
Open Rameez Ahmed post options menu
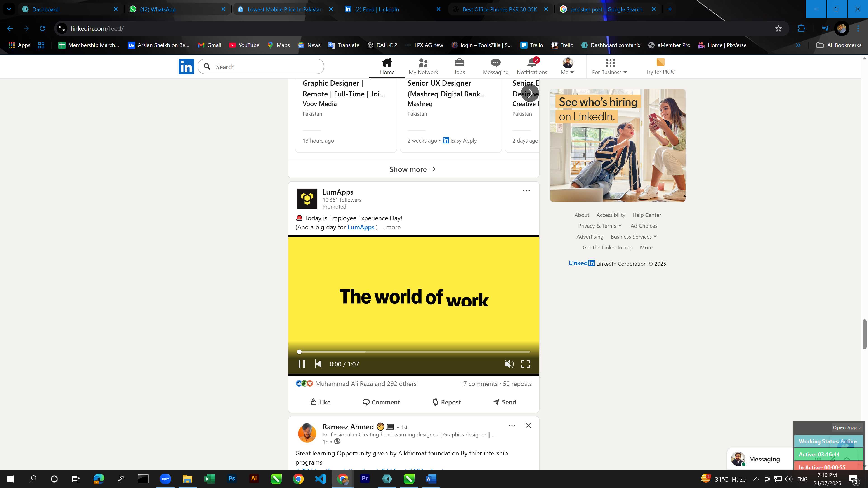[512, 426]
